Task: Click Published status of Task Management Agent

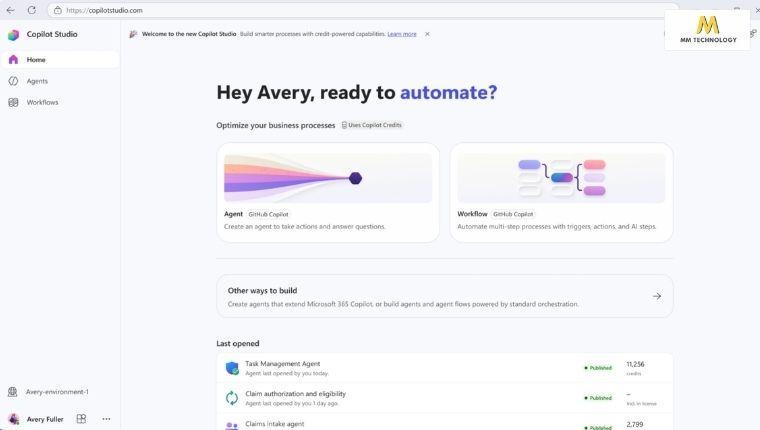Action: (598, 368)
